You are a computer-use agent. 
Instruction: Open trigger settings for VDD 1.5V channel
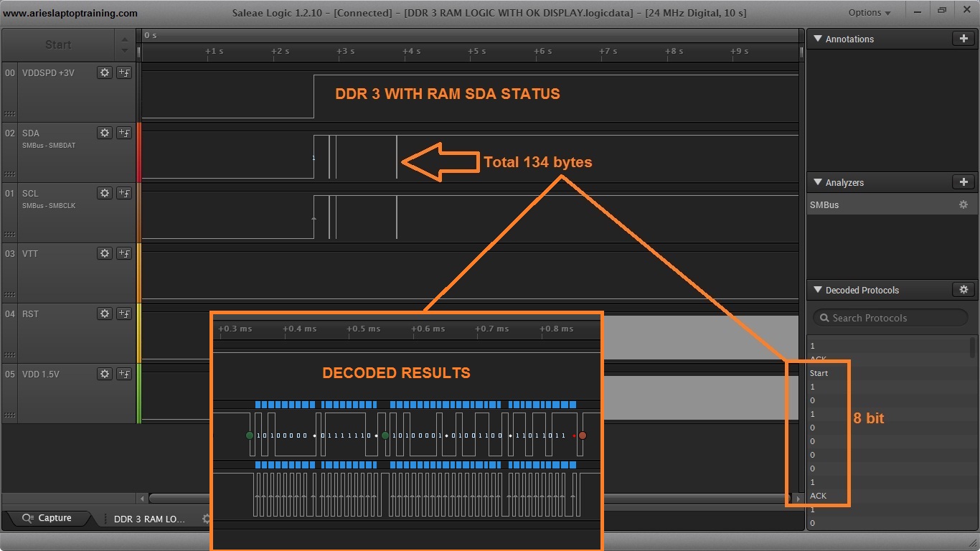(x=124, y=374)
